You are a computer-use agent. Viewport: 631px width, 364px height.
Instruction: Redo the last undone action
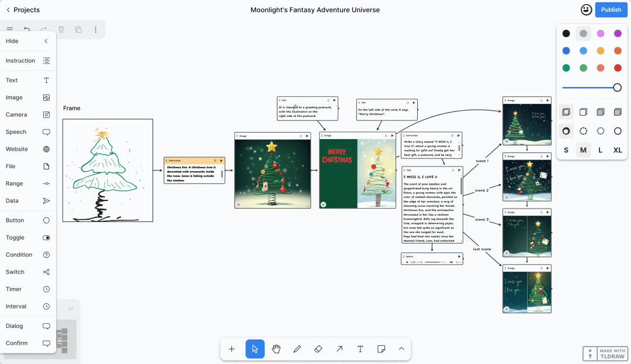tap(44, 29)
